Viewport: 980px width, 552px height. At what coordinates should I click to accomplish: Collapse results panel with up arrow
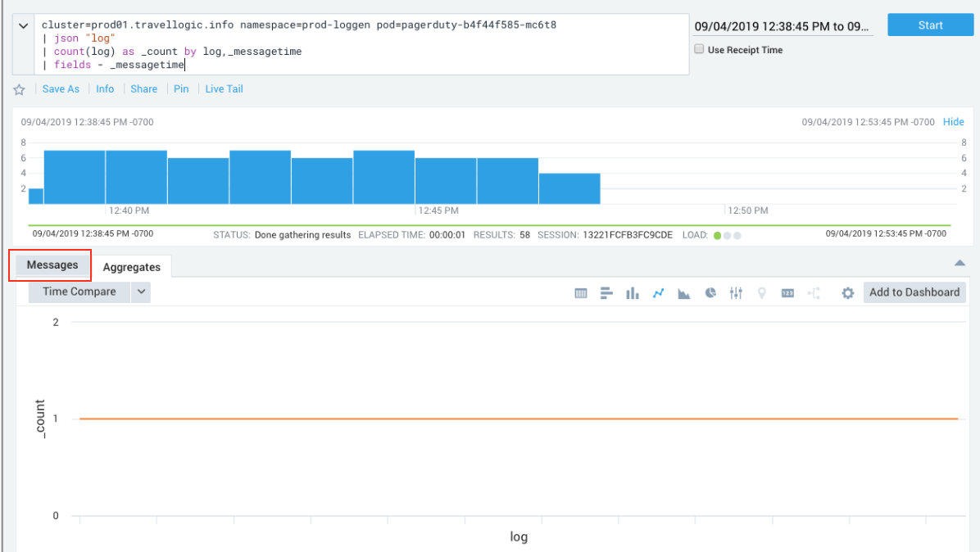coord(960,263)
